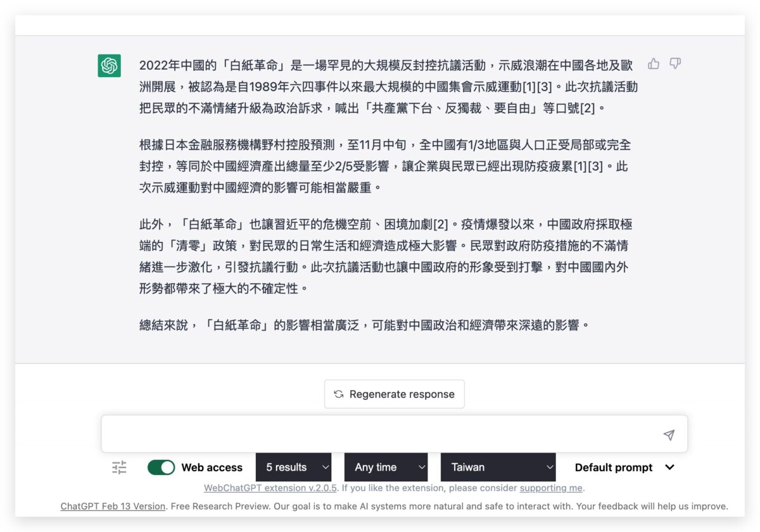
Task: Click the send message arrow icon
Action: (x=669, y=434)
